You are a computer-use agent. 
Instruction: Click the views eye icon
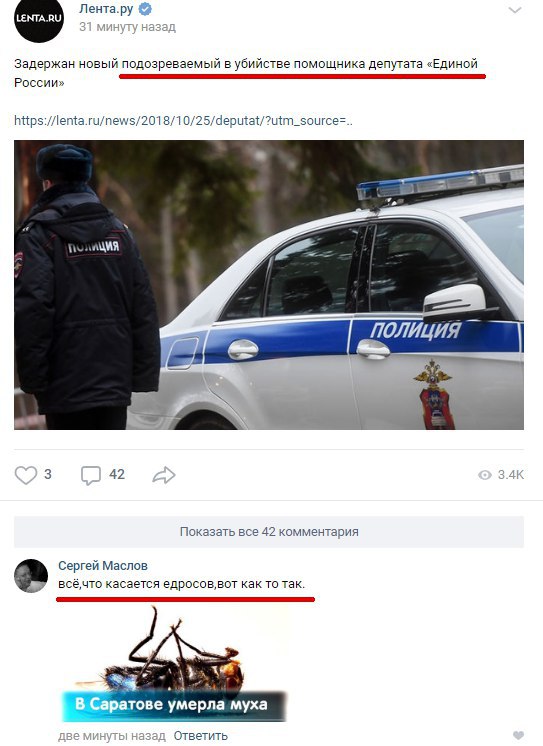pos(484,475)
